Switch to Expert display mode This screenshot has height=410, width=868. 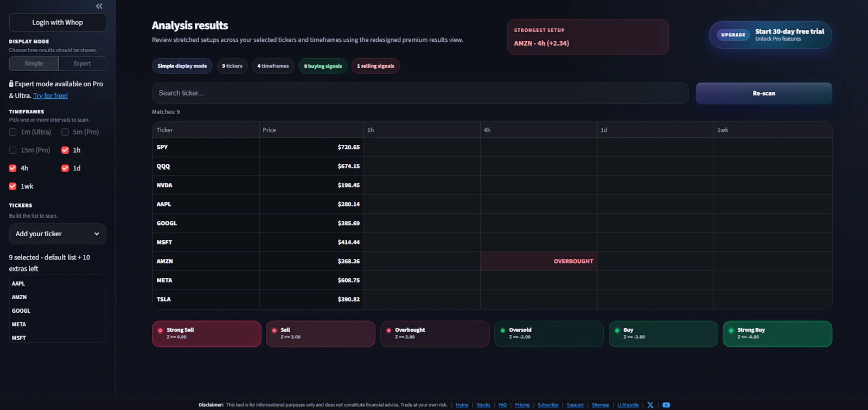(82, 64)
